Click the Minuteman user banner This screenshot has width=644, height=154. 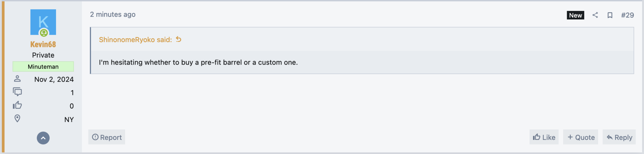(x=43, y=66)
